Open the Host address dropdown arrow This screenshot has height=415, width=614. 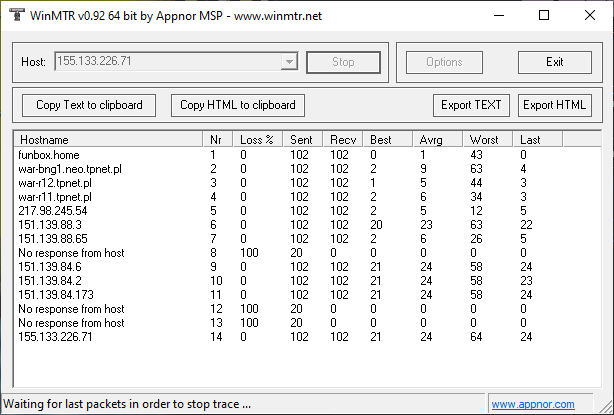(289, 62)
